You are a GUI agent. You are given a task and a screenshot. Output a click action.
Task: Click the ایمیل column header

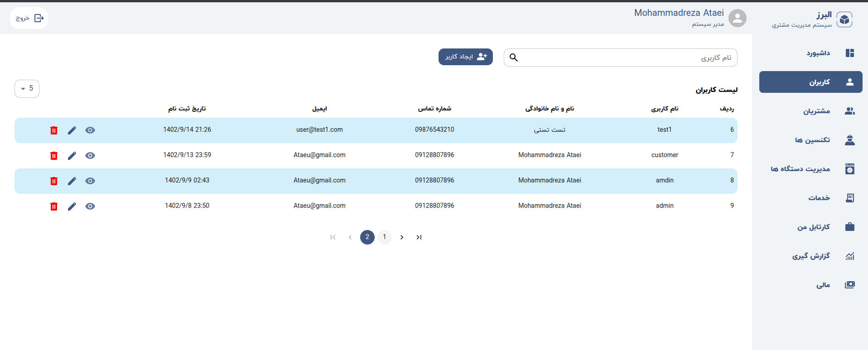[319, 109]
